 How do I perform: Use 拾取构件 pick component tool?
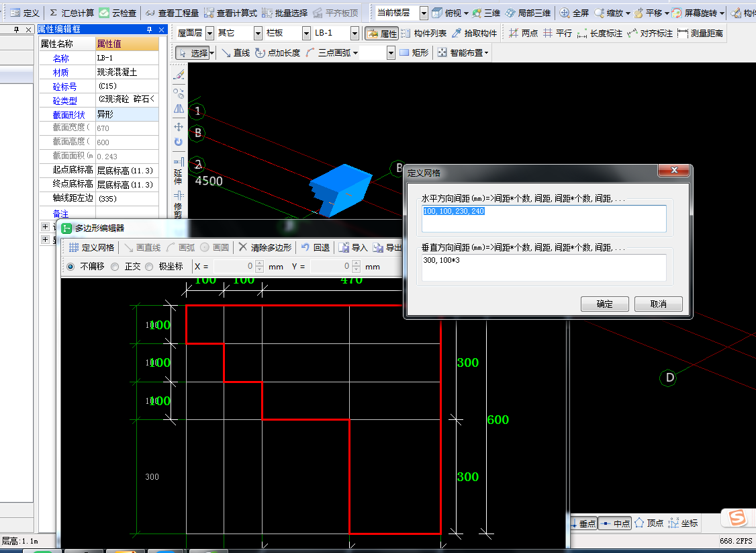coord(474,34)
